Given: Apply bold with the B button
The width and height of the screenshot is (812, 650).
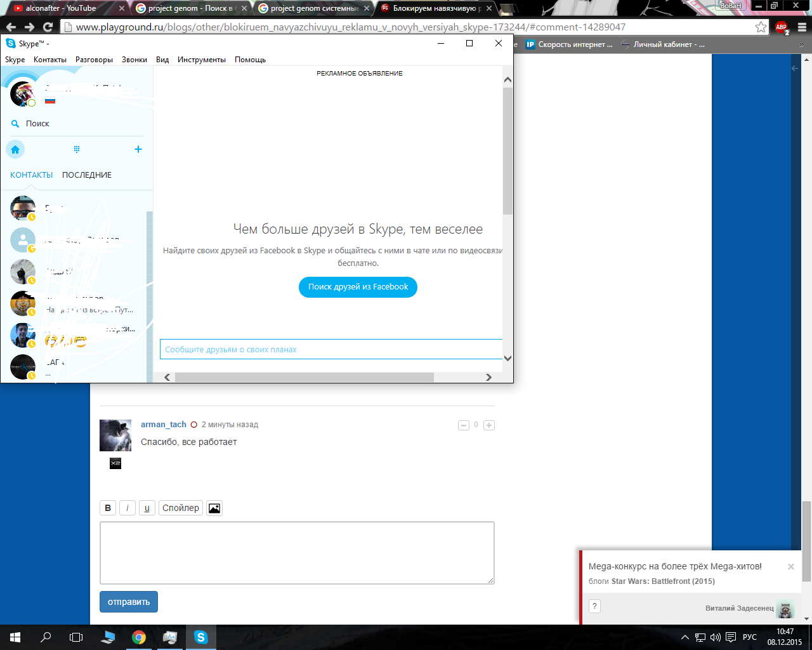Looking at the screenshot, I should coord(108,508).
